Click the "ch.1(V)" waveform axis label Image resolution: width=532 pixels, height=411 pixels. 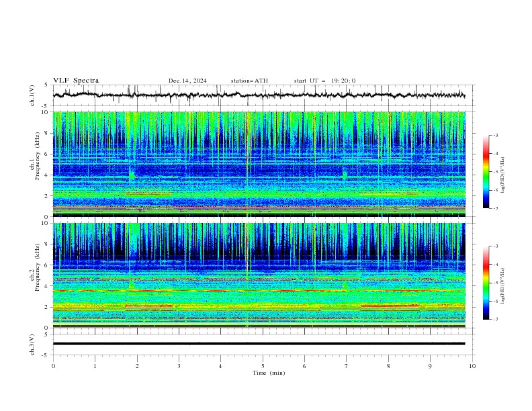pyautogui.click(x=32, y=95)
